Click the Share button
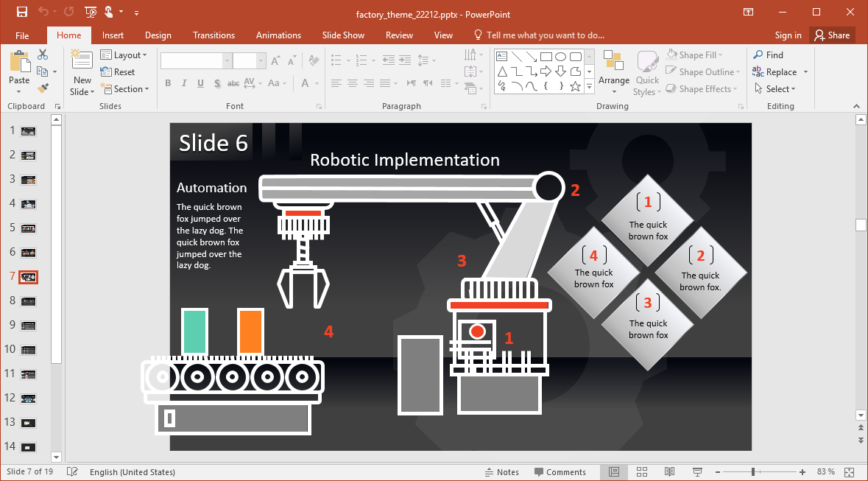The image size is (868, 481). (831, 35)
